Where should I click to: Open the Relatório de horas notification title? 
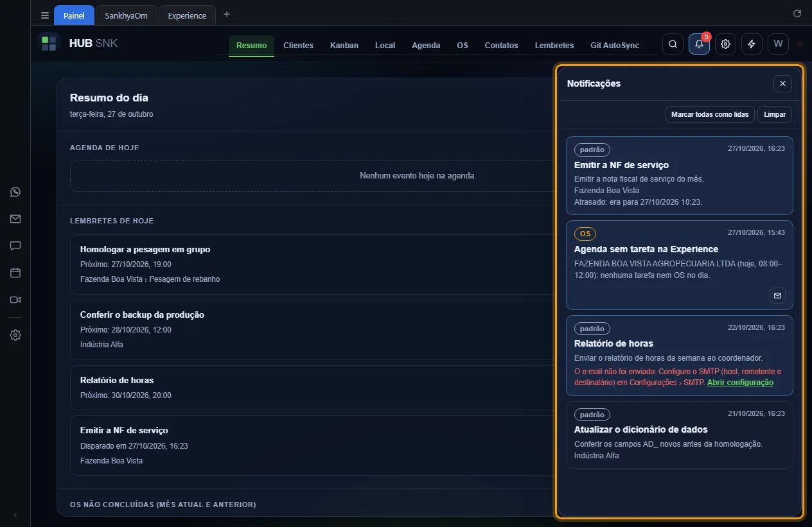coord(613,343)
